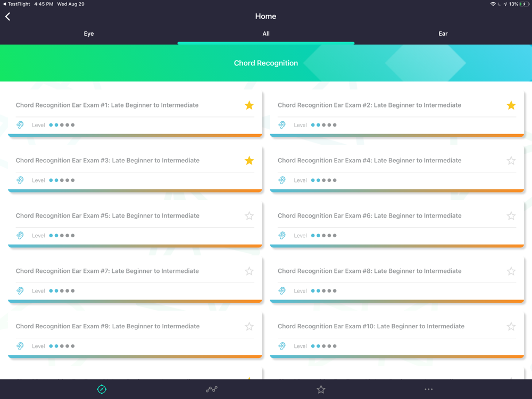This screenshot has width=532, height=399.
Task: Open Chord Recognition Ear Exam #5 title
Action: tap(107, 216)
